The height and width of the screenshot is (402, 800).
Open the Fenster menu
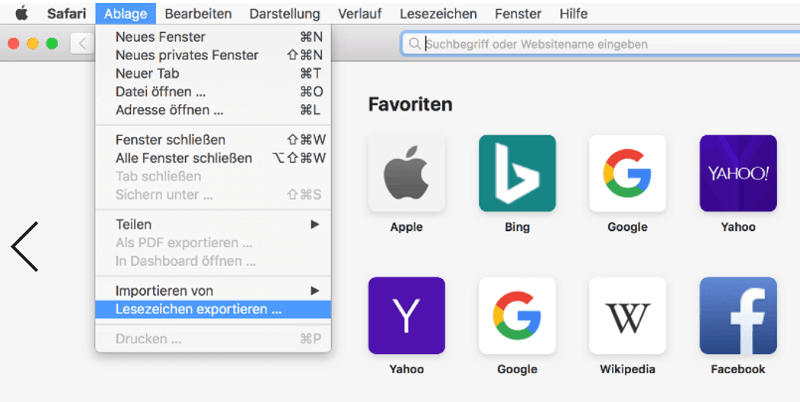518,14
